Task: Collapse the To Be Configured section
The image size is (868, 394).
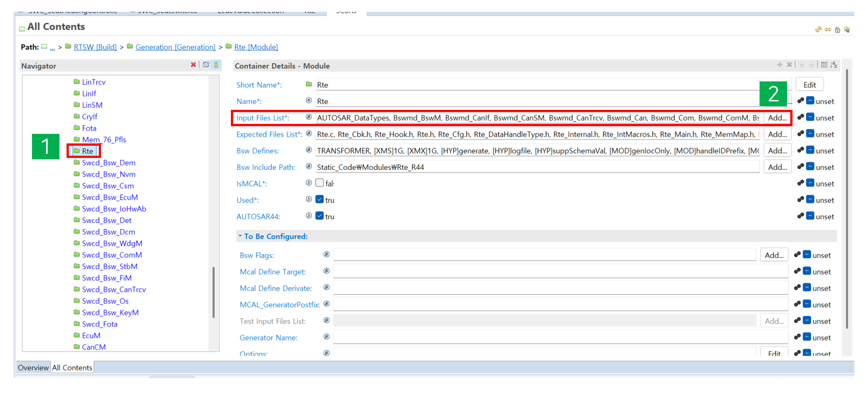Action: coord(240,236)
